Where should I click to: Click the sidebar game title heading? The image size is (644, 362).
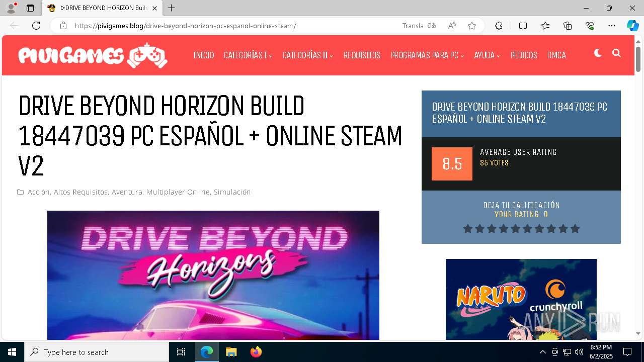click(520, 113)
